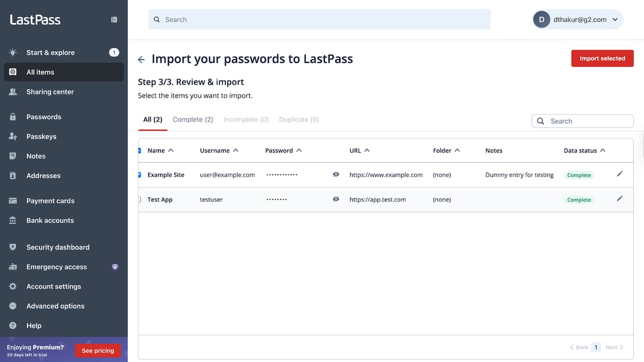644x362 pixels.
Task: Switch to the Incomplete (0) tab
Action: pos(246,120)
